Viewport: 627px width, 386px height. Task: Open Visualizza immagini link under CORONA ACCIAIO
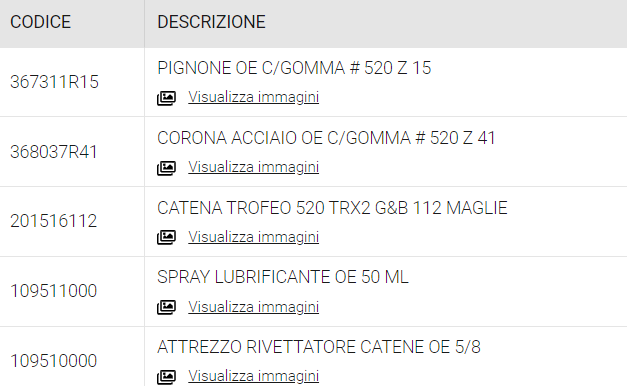coord(254,167)
